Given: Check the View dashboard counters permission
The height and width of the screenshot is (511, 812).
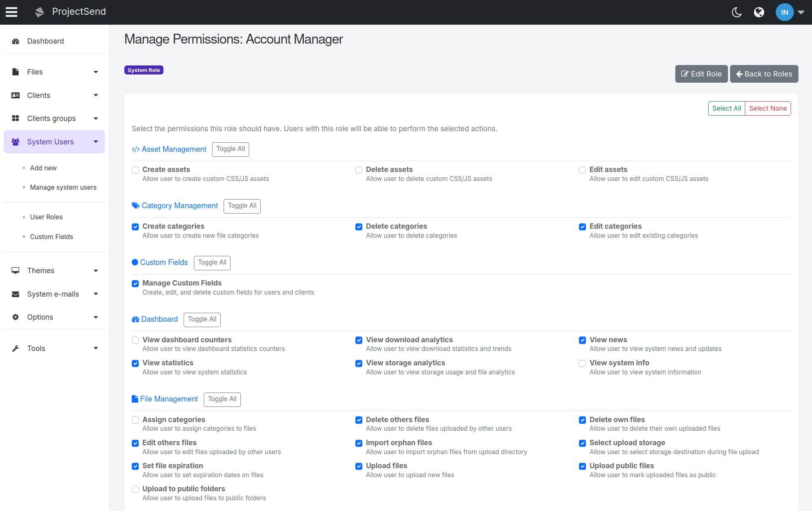Looking at the screenshot, I should pos(135,340).
